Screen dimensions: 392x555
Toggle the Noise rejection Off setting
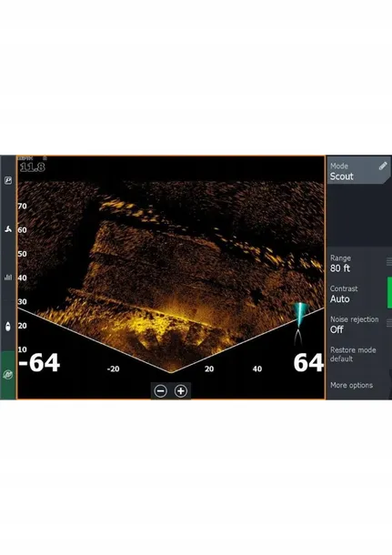coord(357,324)
